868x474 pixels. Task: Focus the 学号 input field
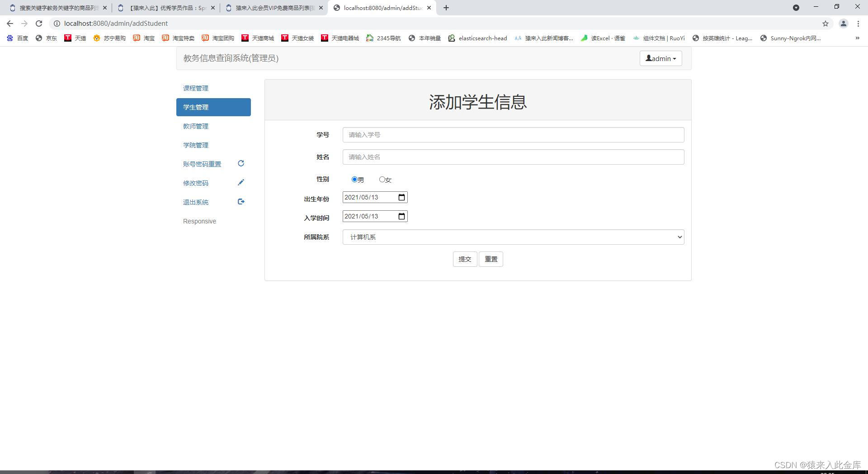point(513,135)
